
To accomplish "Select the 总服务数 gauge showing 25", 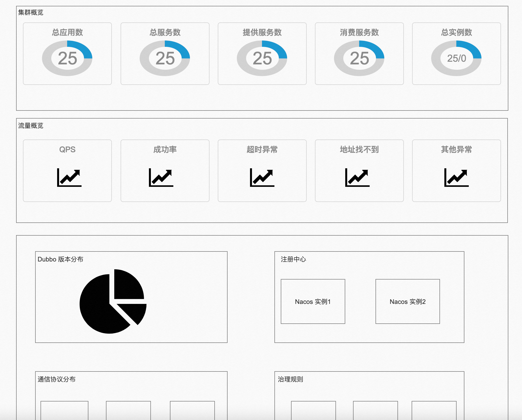I will (165, 58).
